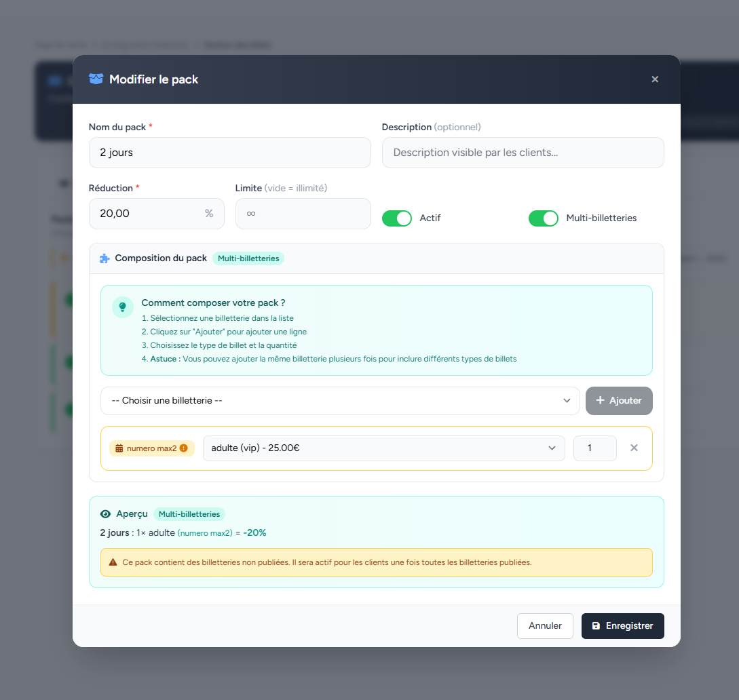
Task: Click the calendar icon in numero max2 badge
Action: [119, 448]
